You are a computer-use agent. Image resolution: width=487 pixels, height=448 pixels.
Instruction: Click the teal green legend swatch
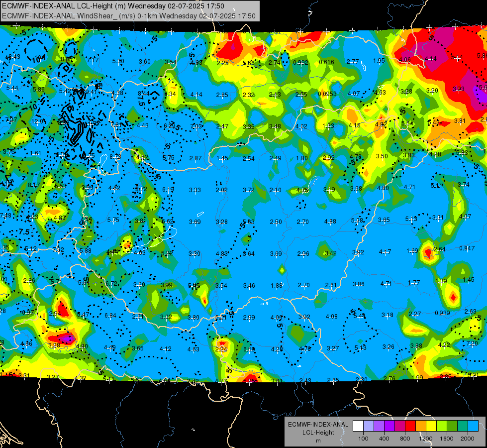pyautogui.click(x=463, y=426)
